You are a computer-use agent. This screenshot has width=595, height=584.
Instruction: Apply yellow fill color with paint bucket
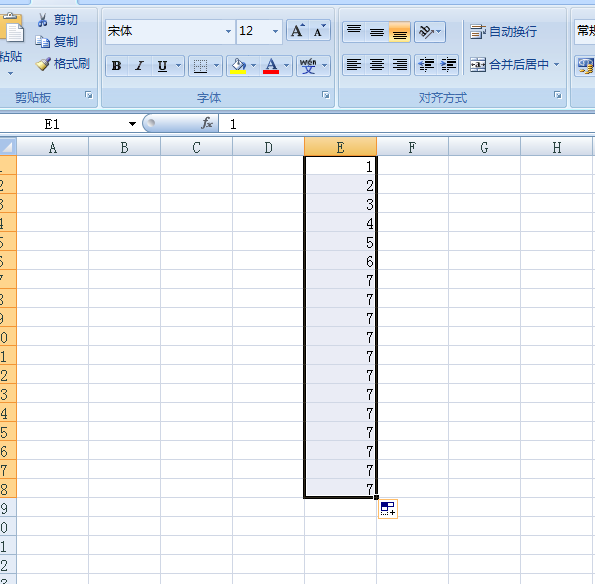tap(238, 66)
